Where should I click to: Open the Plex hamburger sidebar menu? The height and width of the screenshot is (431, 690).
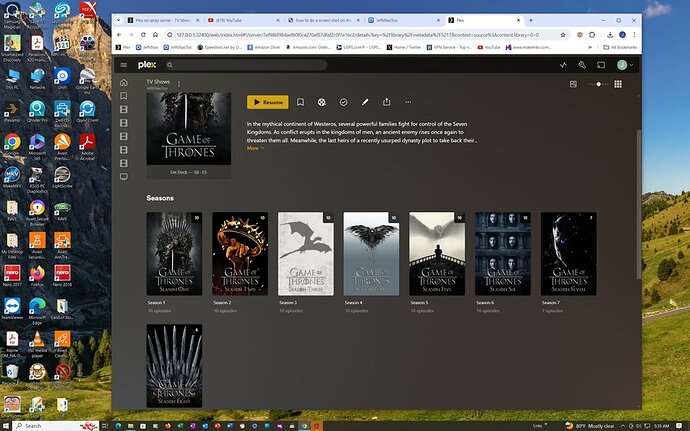point(124,65)
